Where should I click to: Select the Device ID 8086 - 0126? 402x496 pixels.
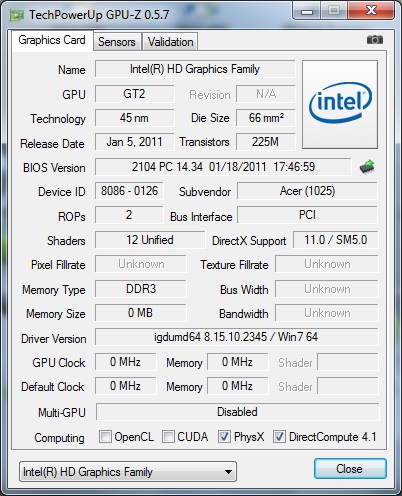[129, 191]
